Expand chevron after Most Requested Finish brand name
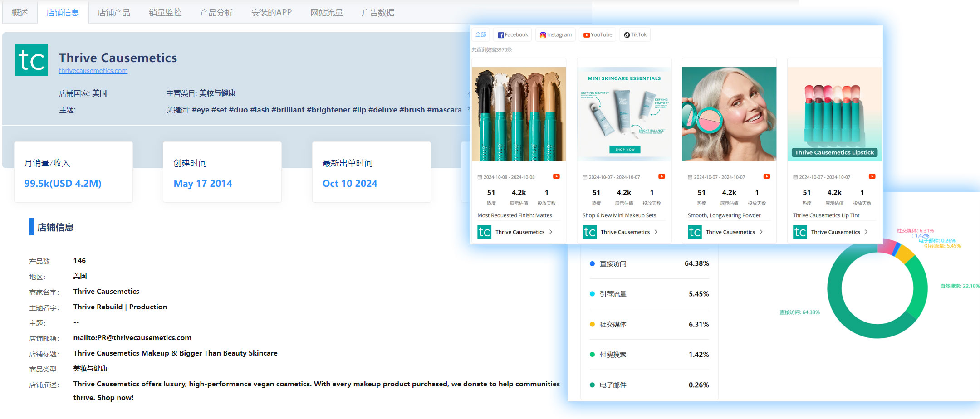The height and width of the screenshot is (419, 980). tap(551, 232)
